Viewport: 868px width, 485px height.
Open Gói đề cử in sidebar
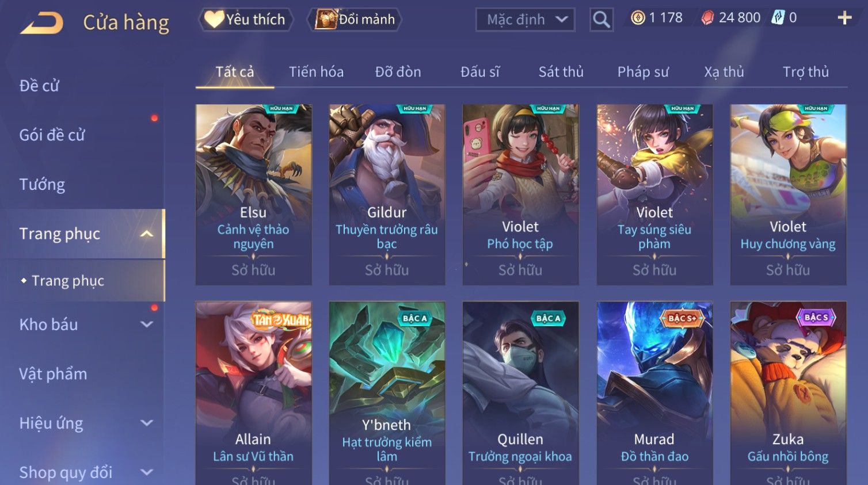click(52, 135)
